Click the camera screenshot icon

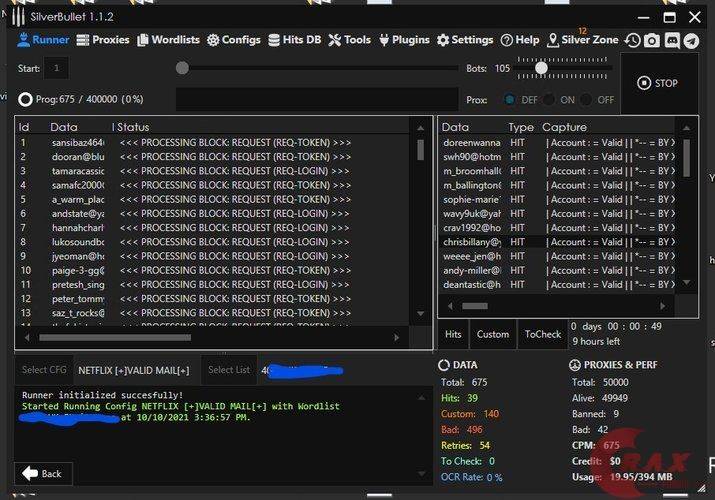pyautogui.click(x=652, y=40)
